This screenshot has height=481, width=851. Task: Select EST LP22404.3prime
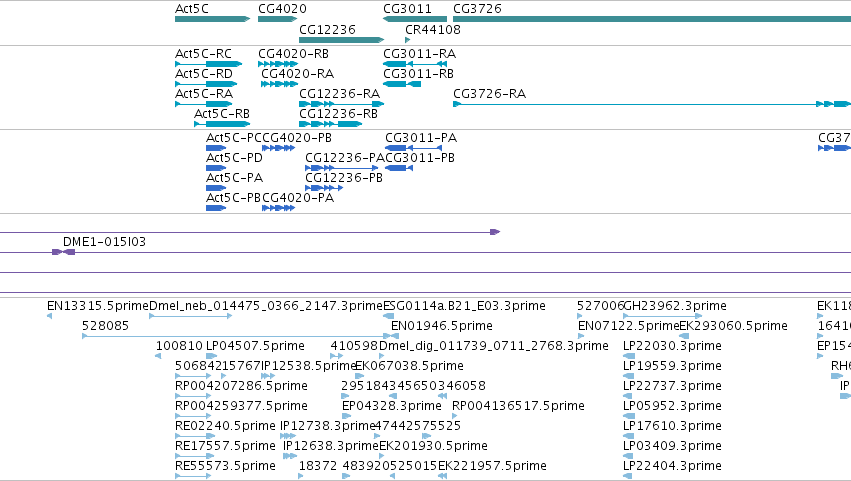tap(672, 467)
